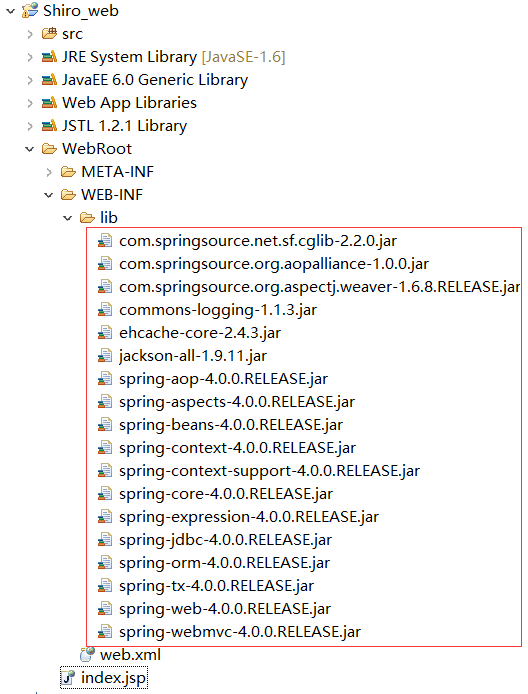
Task: Click the src package folder icon
Action: point(49,34)
